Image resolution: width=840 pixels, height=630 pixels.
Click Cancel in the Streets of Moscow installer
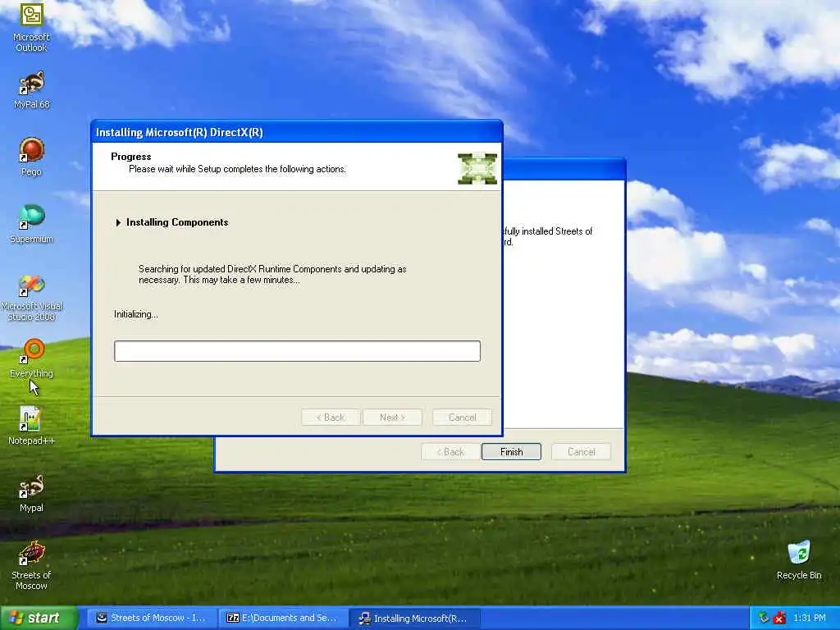(582, 452)
